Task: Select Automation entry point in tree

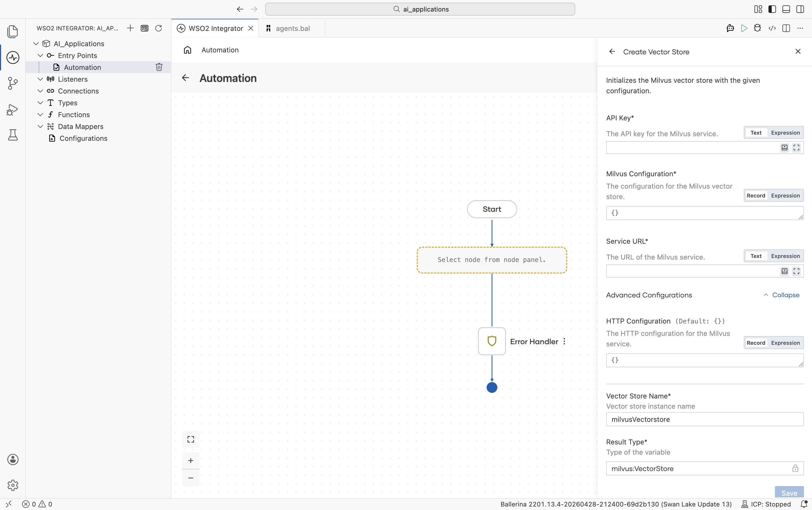Action: pyautogui.click(x=82, y=67)
